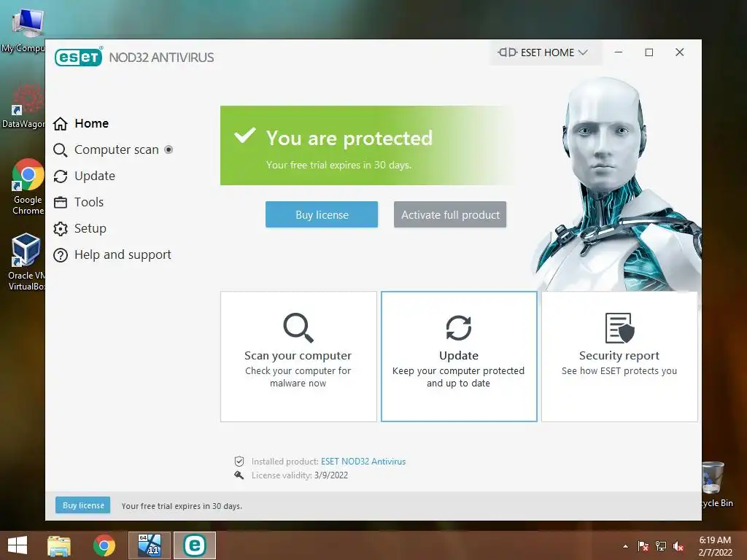Switch to ESET app in taskbar
This screenshot has height=560, width=747.
194,545
